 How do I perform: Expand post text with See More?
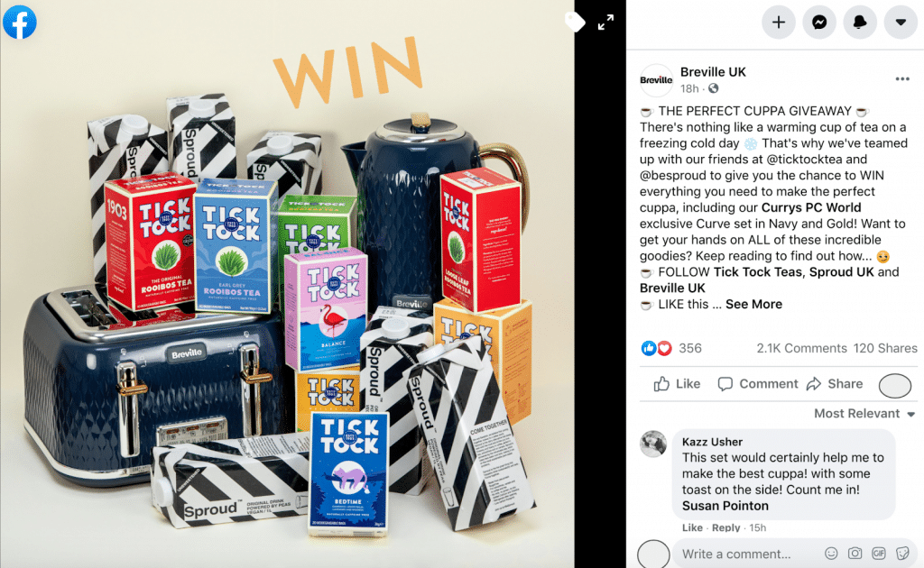click(x=753, y=305)
